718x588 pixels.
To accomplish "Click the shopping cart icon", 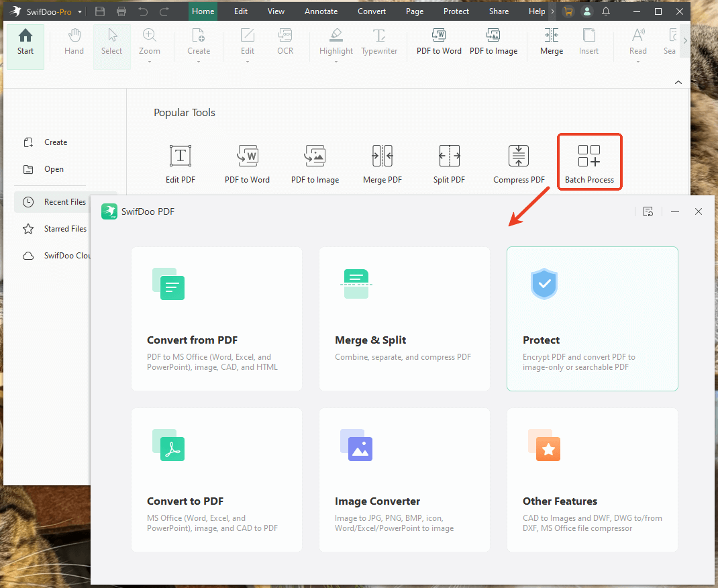I will pos(568,11).
